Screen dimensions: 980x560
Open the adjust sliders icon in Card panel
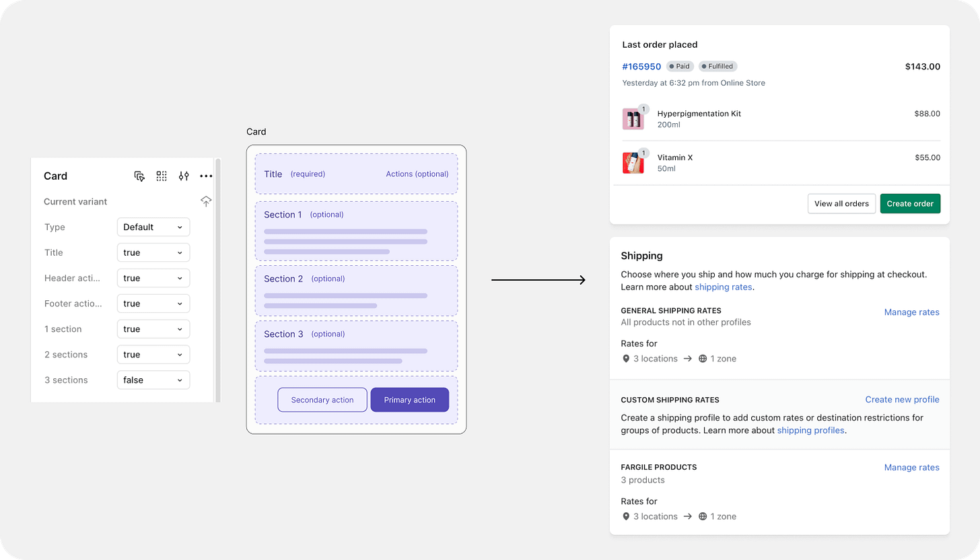click(184, 176)
